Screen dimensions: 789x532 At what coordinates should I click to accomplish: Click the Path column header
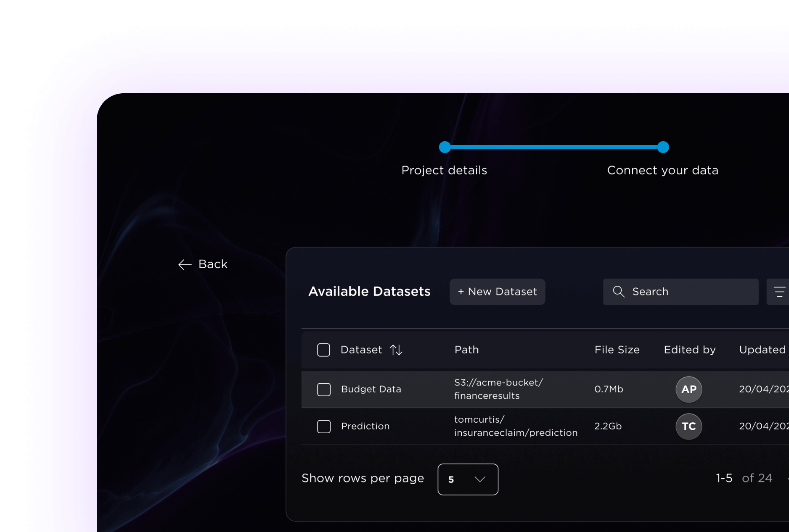coord(466,350)
